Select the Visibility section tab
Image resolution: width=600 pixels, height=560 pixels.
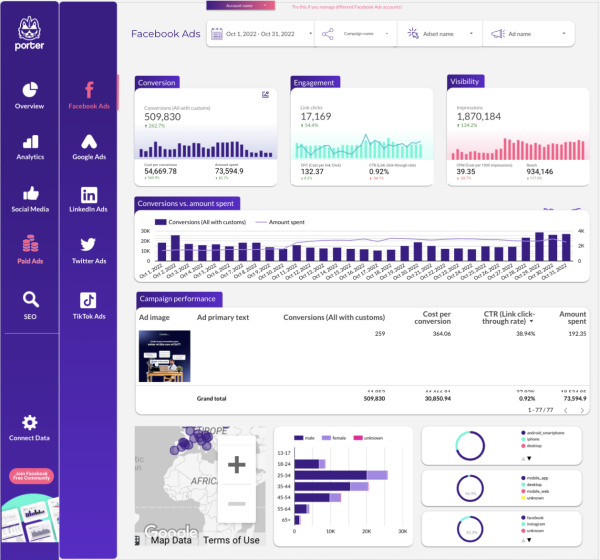(465, 82)
